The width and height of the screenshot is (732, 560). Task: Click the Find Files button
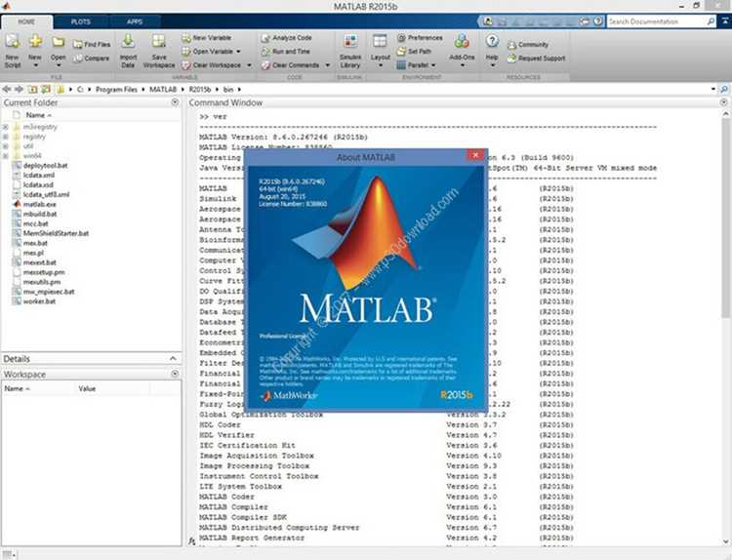click(92, 44)
